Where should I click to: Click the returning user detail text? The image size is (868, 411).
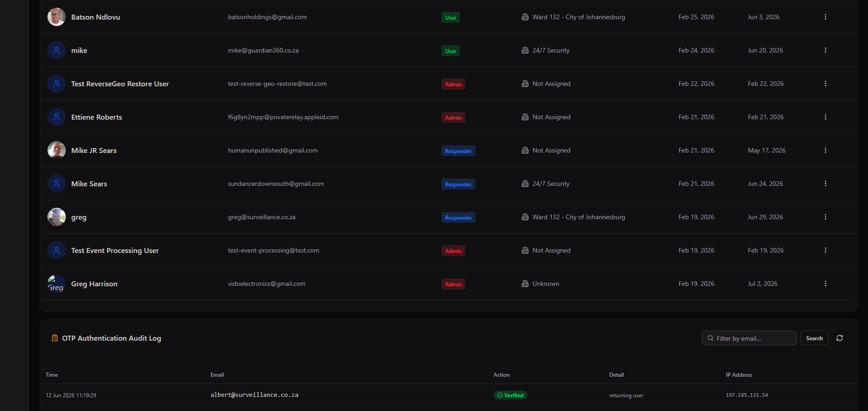tap(626, 395)
